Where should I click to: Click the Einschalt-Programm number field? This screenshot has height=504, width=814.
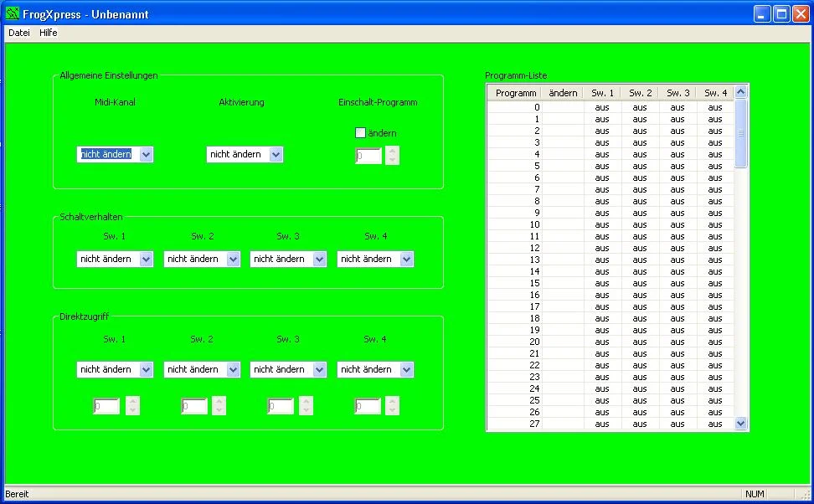click(368, 156)
